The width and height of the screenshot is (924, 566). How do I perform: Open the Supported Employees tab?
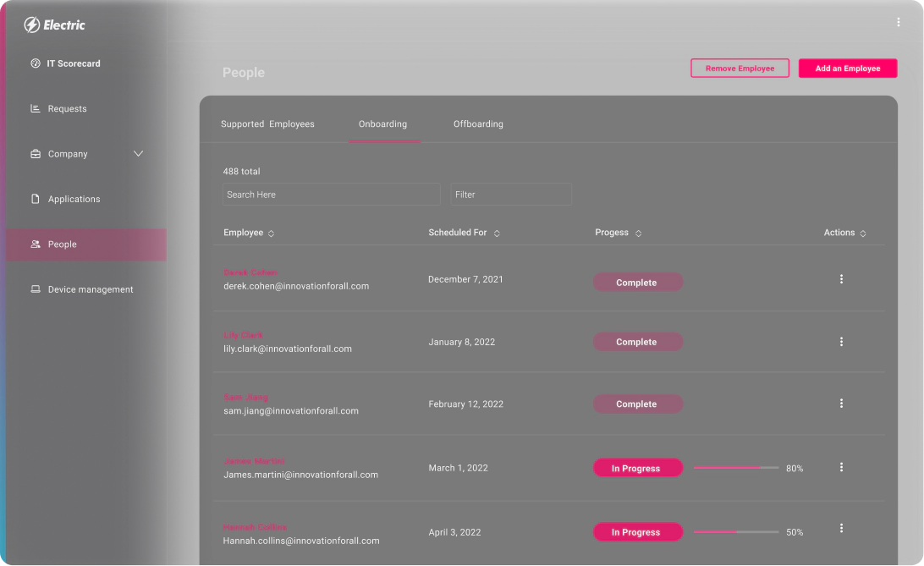pos(268,124)
